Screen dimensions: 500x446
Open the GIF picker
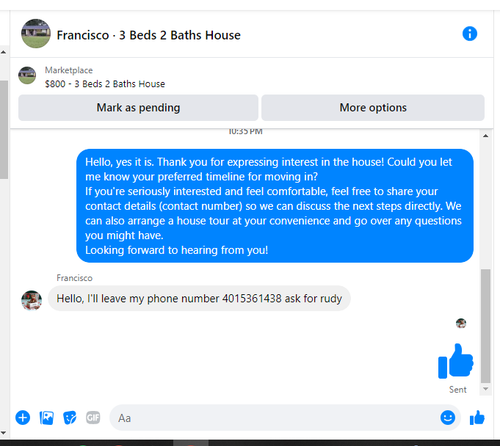pyautogui.click(x=93, y=418)
